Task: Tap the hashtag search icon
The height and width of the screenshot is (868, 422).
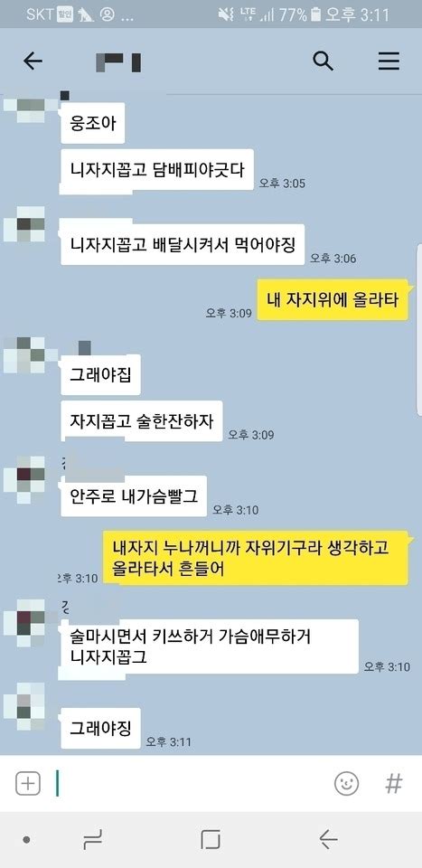Action: point(393,783)
